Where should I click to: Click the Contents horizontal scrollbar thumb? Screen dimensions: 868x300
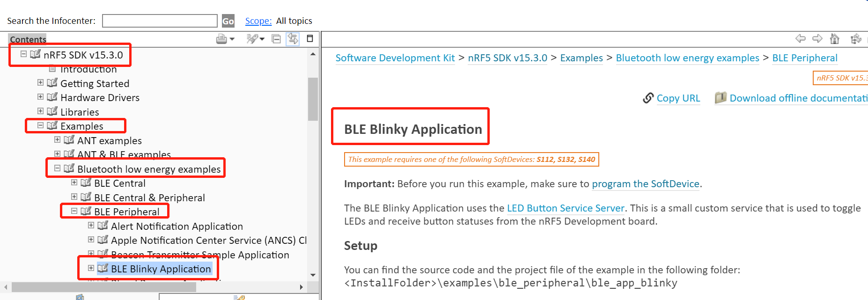click(104, 287)
